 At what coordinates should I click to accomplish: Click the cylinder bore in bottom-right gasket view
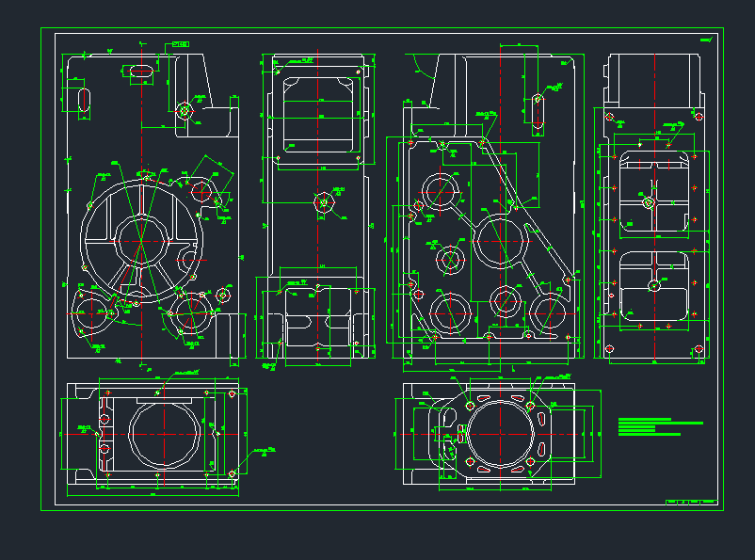coord(500,434)
